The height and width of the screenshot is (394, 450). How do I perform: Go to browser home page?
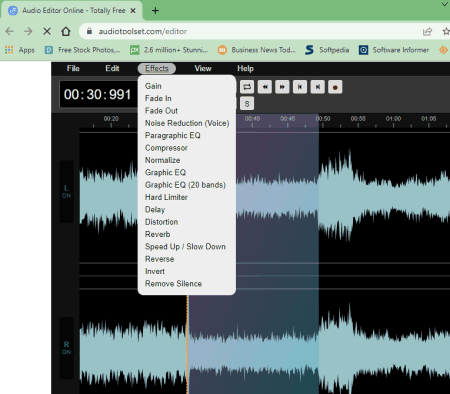(x=66, y=31)
